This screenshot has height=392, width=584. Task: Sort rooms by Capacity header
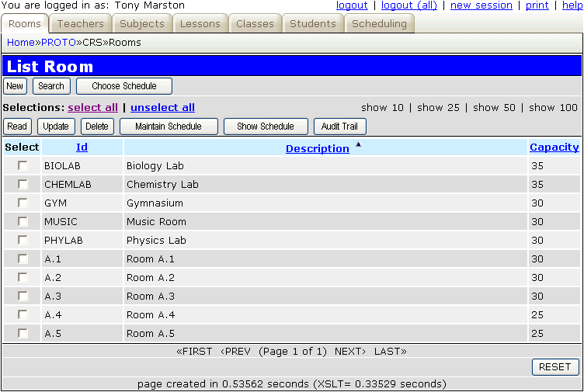(554, 147)
